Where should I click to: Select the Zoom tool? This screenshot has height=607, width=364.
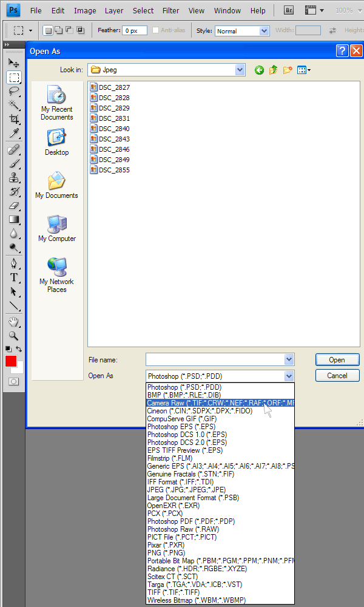[14, 336]
